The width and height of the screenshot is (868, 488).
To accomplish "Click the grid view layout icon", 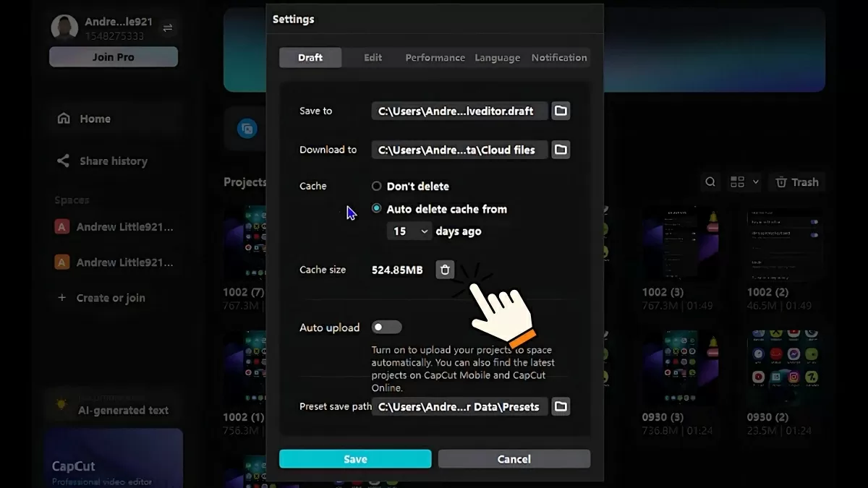I will tap(737, 182).
